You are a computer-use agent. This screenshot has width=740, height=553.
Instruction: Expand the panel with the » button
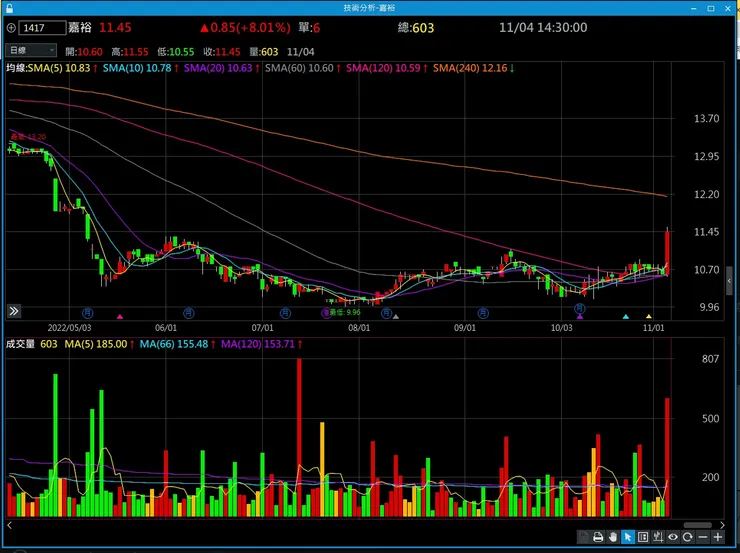[x=14, y=311]
